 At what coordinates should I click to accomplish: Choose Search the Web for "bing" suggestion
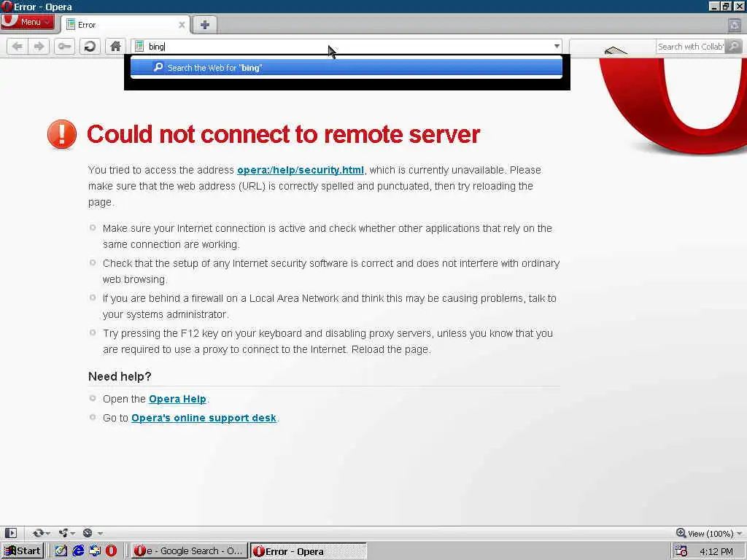pos(347,68)
